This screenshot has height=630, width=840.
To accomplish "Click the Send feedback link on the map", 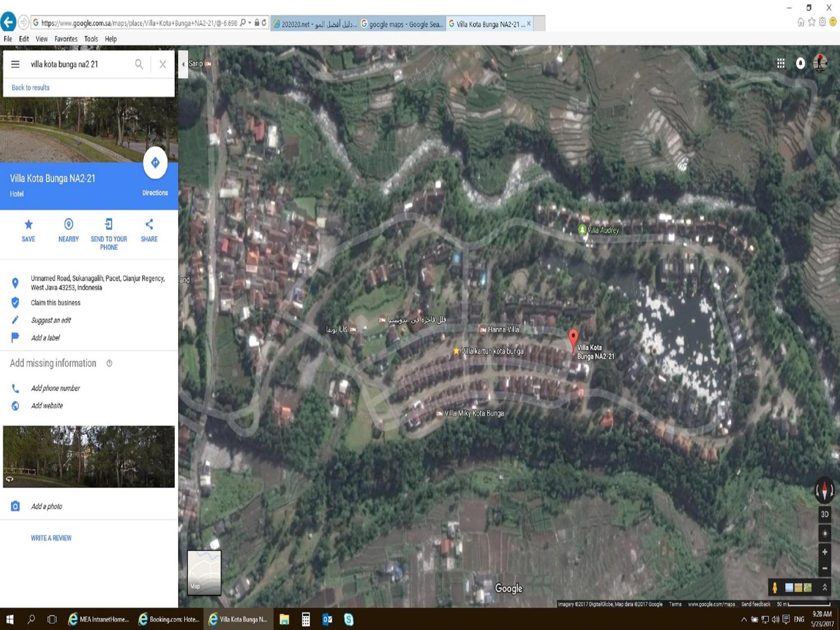I will click(756, 604).
